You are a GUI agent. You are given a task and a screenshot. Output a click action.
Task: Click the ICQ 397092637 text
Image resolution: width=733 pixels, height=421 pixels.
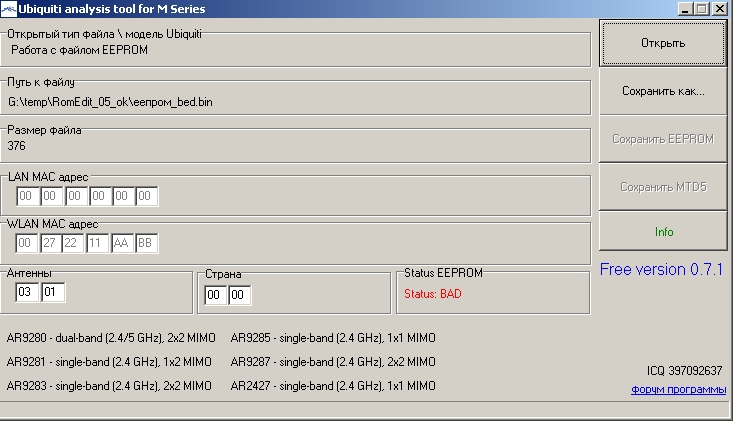(x=684, y=371)
